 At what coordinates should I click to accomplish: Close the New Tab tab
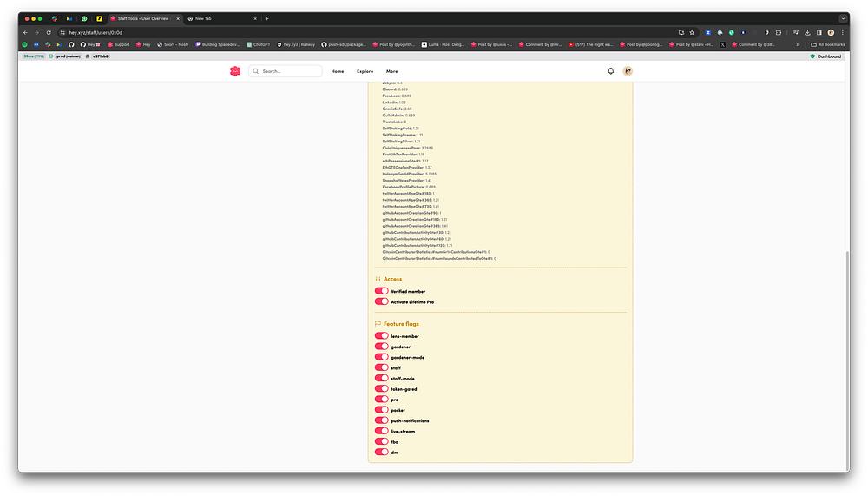point(255,18)
